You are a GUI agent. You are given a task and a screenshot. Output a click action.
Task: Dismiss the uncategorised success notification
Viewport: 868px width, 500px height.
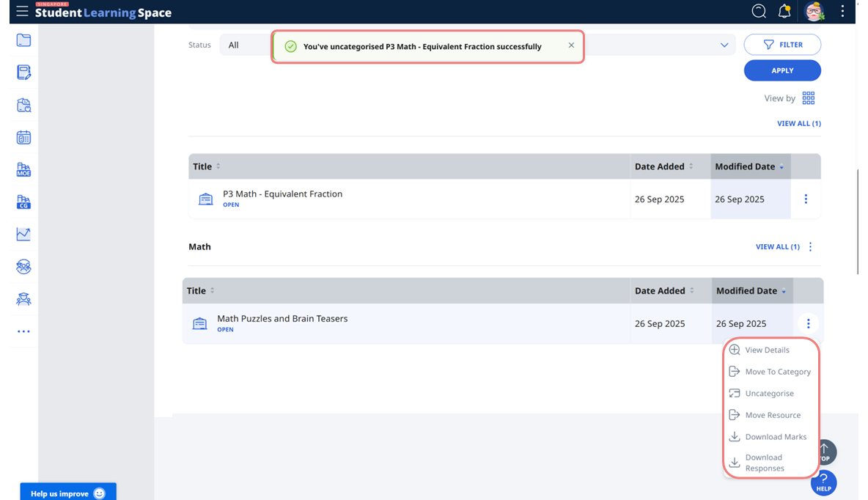(571, 45)
